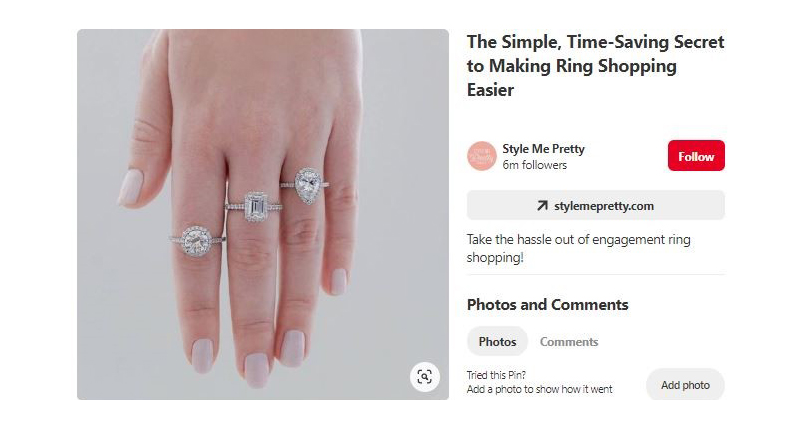Follow Style Me Pretty
The height and width of the screenshot is (430, 800).
coord(696,156)
